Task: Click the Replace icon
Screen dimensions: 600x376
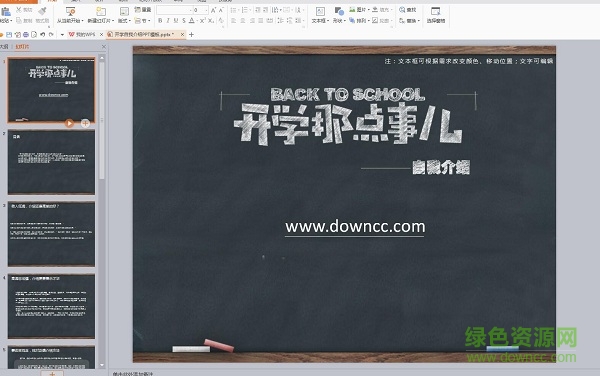Action: 402,21
